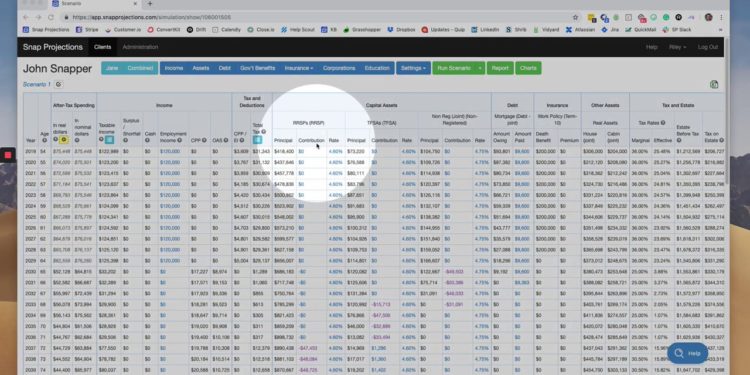The image size is (750, 375).
Task: Open the Clients nav item
Action: pos(102,47)
